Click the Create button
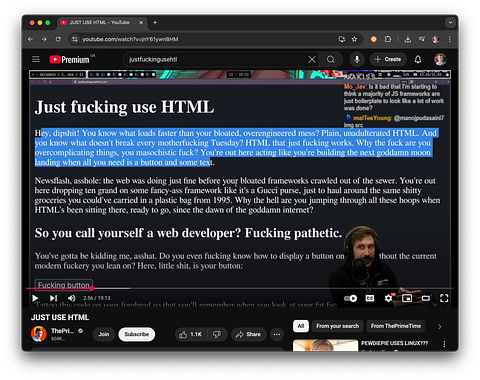The image size is (480, 380). click(388, 59)
